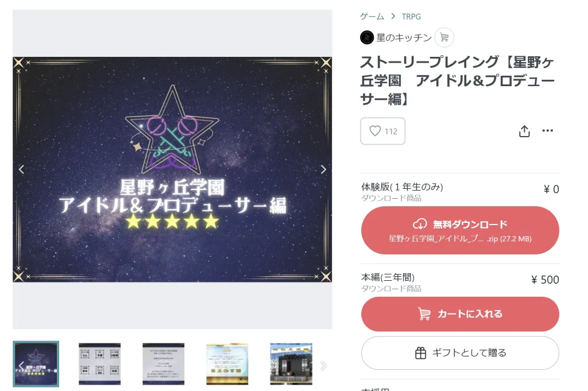The height and width of the screenshot is (391, 588).
Task: Open the TRPG breadcrumb link
Action: coord(411,17)
